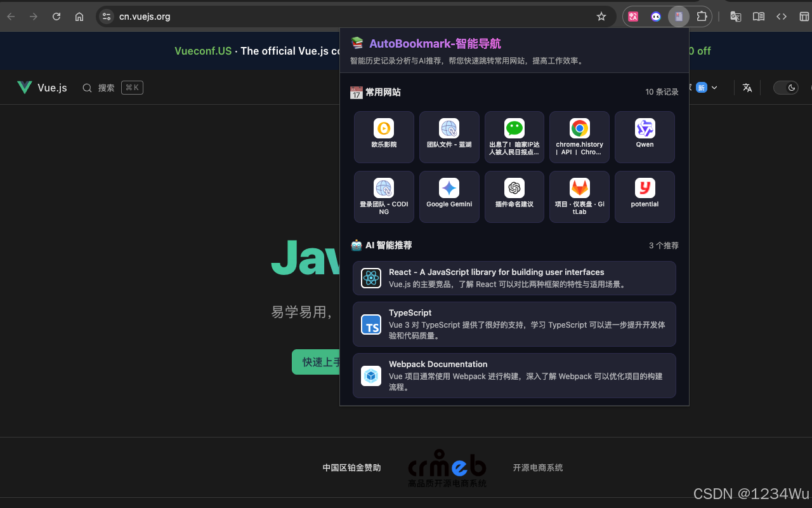Open the GitLab 项目·仪表盘 tile
This screenshot has width=812, height=508.
(x=579, y=197)
